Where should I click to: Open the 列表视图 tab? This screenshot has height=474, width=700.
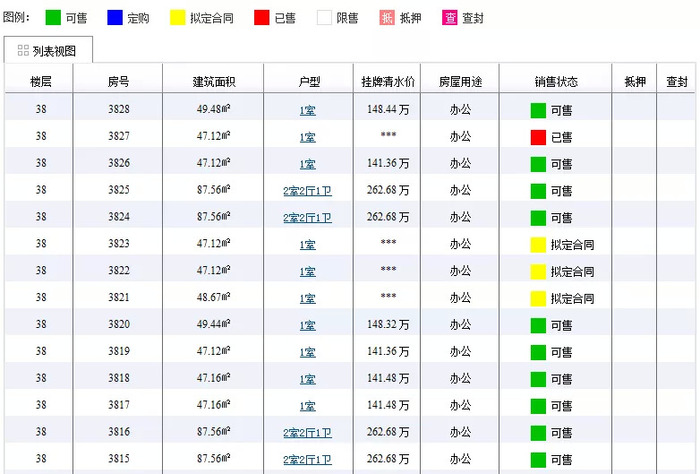coord(48,50)
